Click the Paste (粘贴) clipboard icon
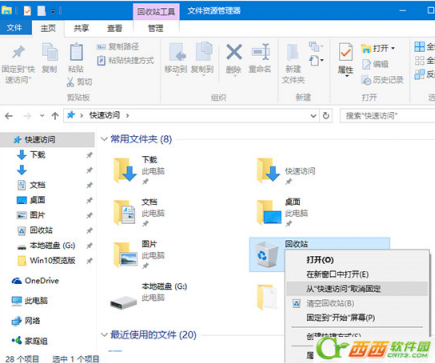The height and width of the screenshot is (363, 435). point(76,52)
